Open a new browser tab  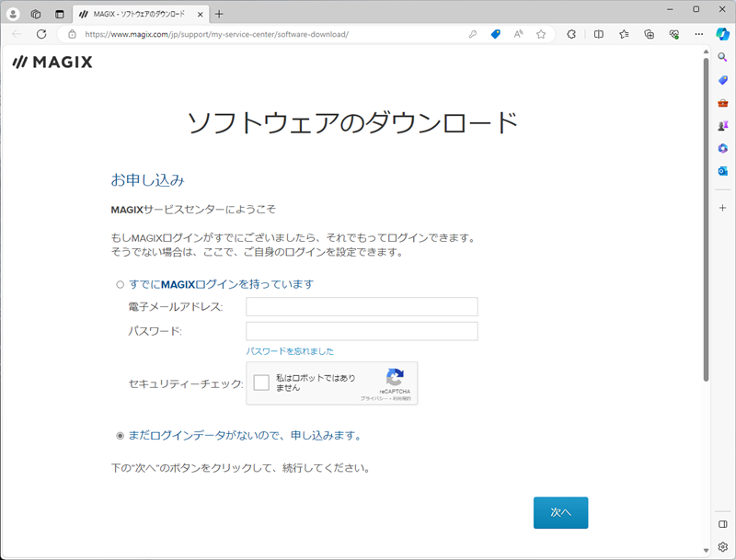219,14
